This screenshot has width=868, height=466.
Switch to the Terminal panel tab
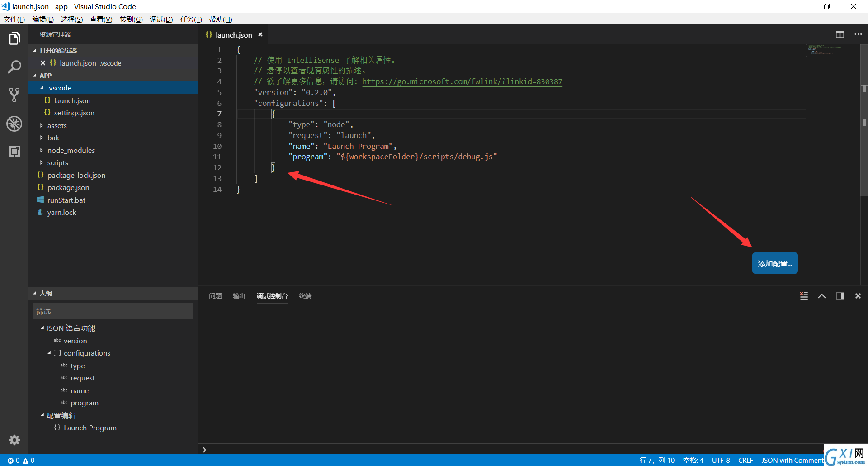click(x=305, y=296)
